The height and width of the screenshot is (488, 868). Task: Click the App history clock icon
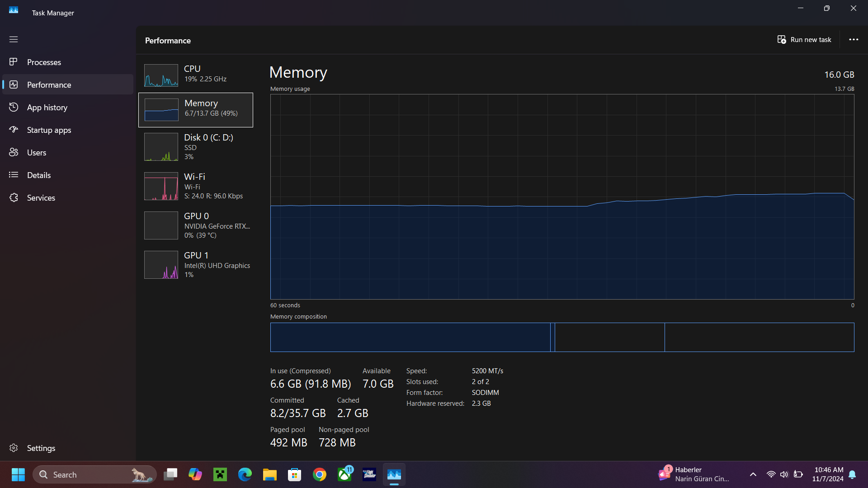tap(14, 107)
